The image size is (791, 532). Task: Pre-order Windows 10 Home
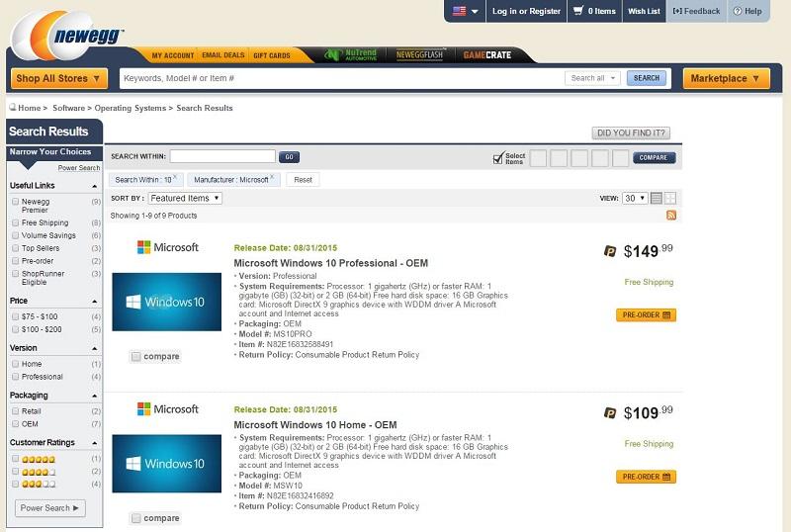pos(646,477)
